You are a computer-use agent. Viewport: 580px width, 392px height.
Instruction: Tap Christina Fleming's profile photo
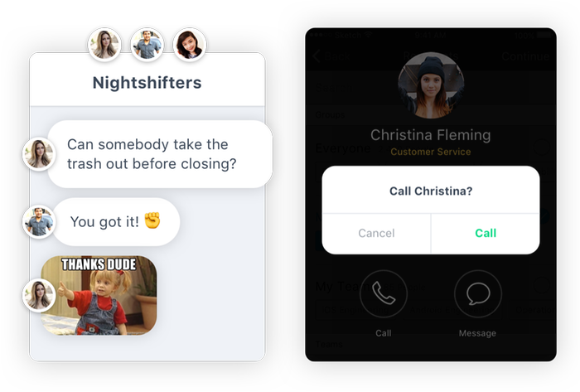pos(431,85)
